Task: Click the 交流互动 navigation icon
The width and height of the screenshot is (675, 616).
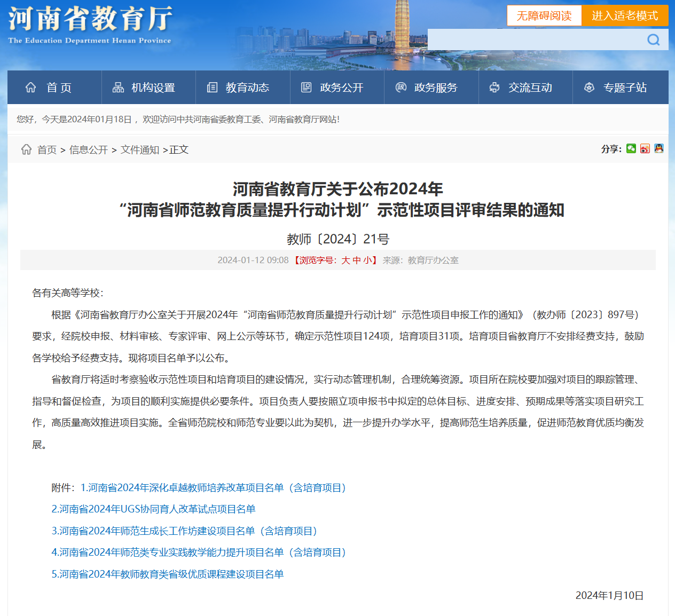Action: (x=495, y=88)
